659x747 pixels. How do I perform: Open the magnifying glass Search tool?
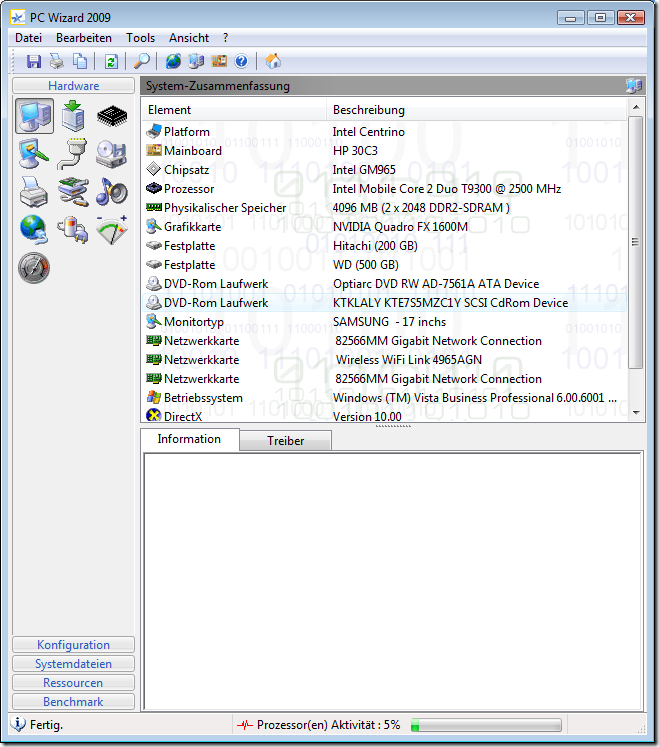[142, 61]
